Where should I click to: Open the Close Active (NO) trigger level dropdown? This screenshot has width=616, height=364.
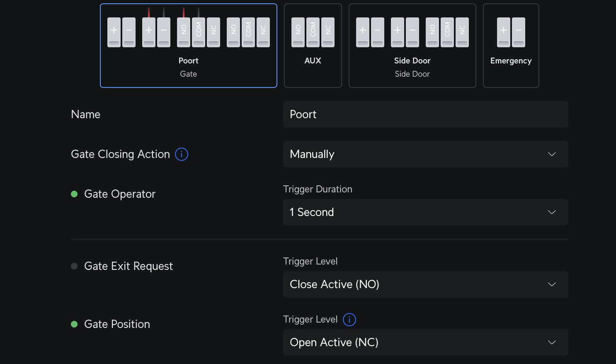(x=425, y=284)
